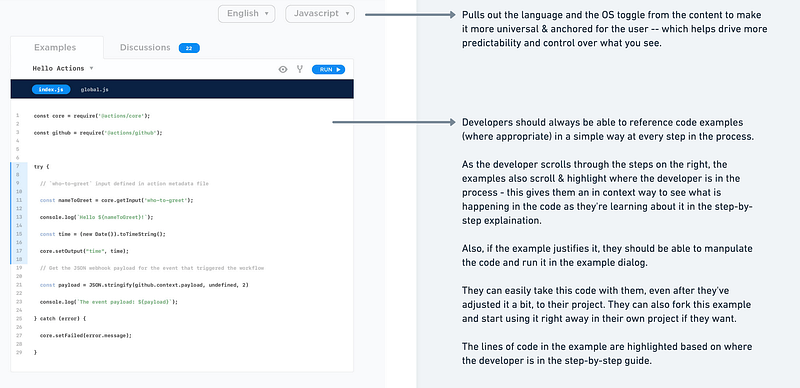Image resolution: width=800 pixels, height=388 pixels.
Task: Click the const payload JSON.stringify line
Action: pos(144,284)
